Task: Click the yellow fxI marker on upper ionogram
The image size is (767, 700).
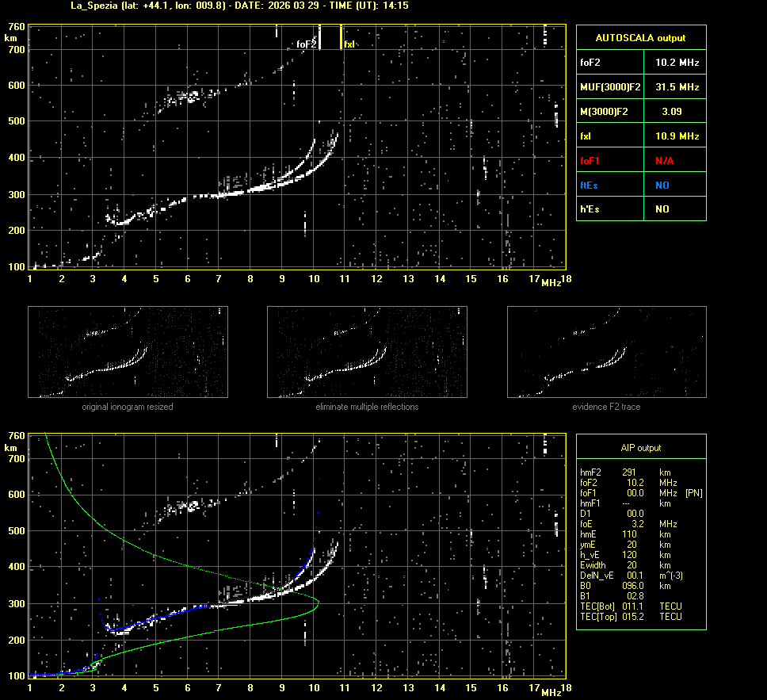Action: pyautogui.click(x=342, y=37)
